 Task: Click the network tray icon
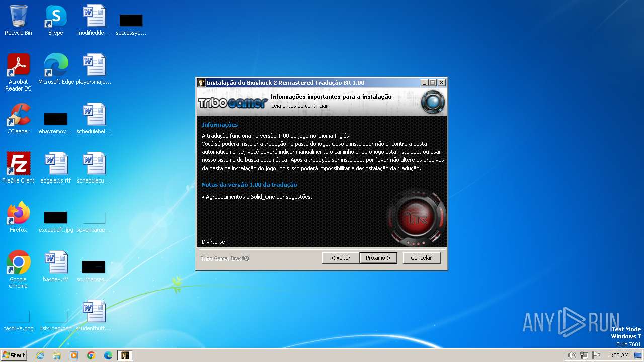click(584, 355)
